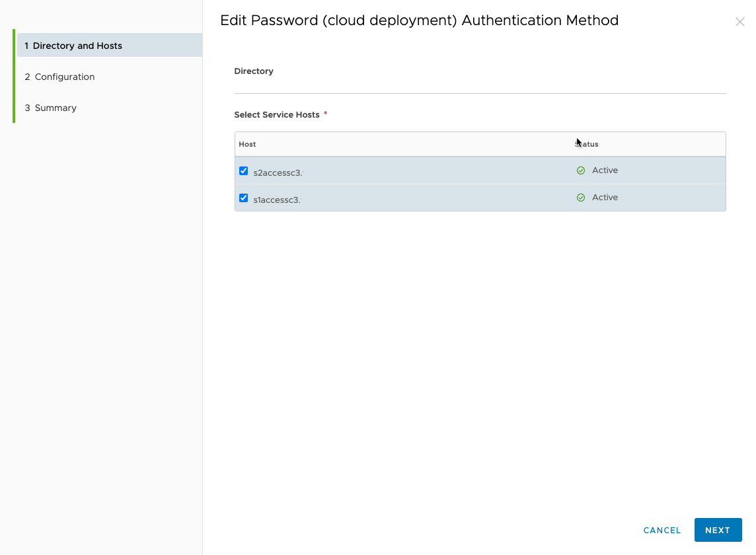This screenshot has width=756, height=555.
Task: Click the Host column header
Action: pos(247,144)
